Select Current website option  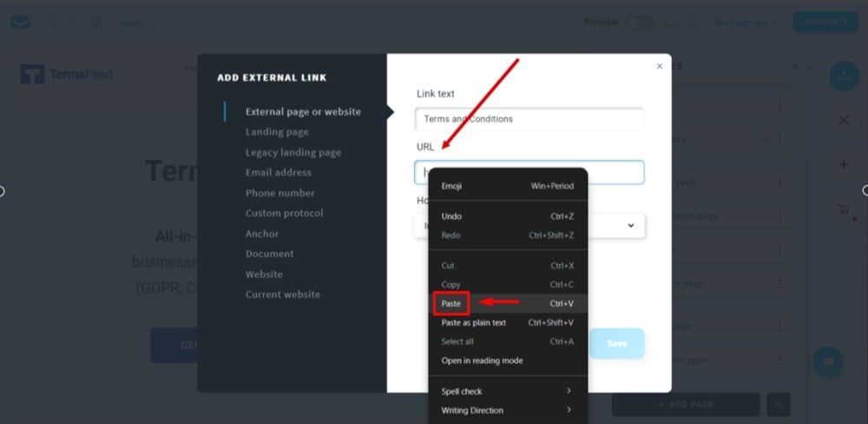283,295
